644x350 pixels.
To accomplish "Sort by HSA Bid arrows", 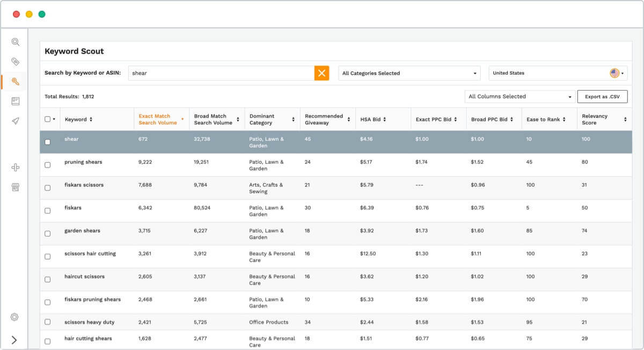I will pyautogui.click(x=385, y=119).
